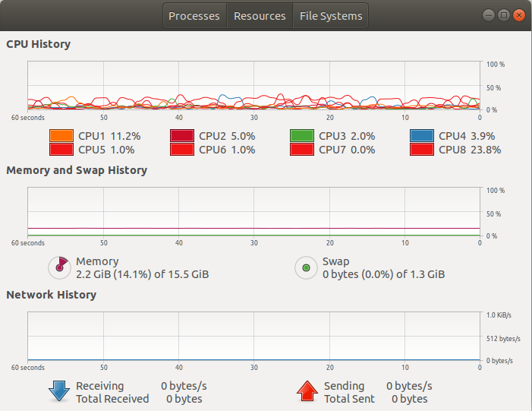Click the Swap usage circle icon
The image size is (532, 411).
(x=306, y=267)
